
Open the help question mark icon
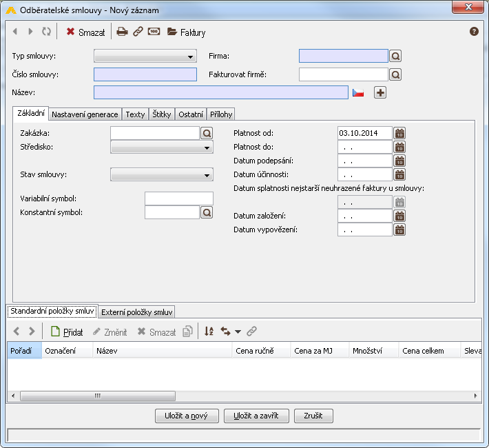[x=474, y=32]
